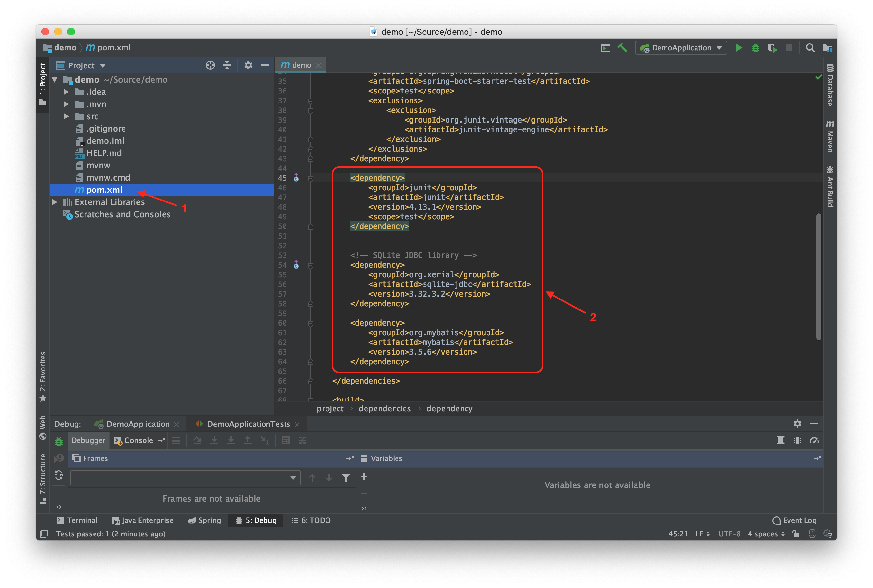Image resolution: width=873 pixels, height=588 pixels.
Task: Open Debug panel settings gear
Action: 797,424
